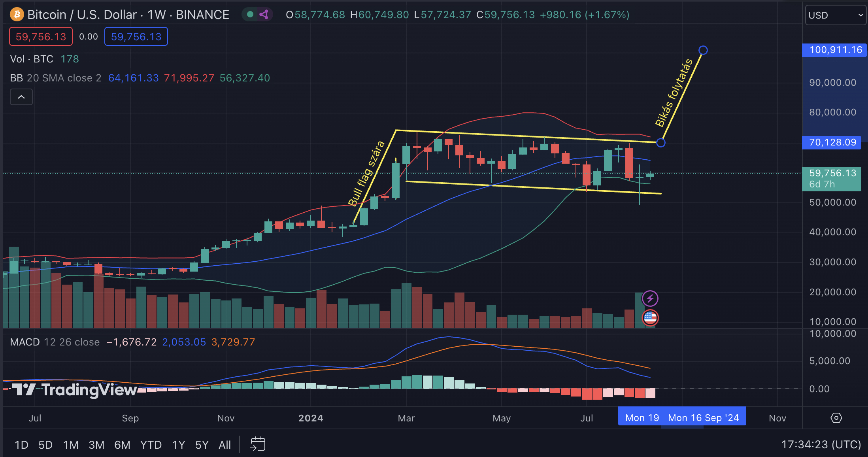Click the Mon 16 Sep '24 date label
This screenshot has height=457, width=868.
(x=704, y=418)
